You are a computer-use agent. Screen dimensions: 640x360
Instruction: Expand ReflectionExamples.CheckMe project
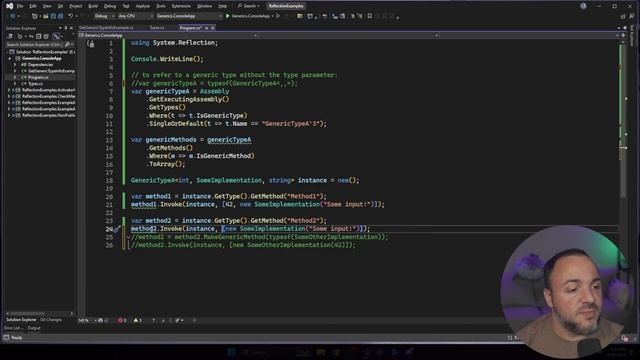tap(9, 96)
